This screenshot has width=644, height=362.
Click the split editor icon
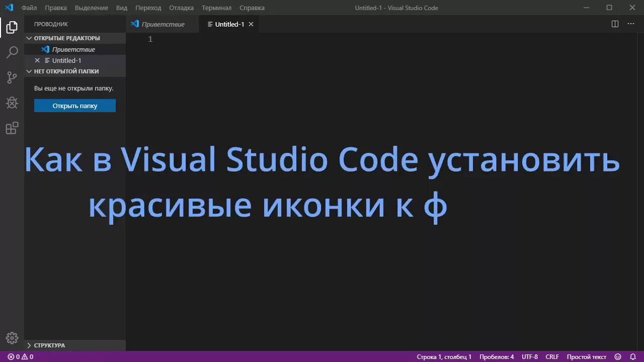coord(615,24)
